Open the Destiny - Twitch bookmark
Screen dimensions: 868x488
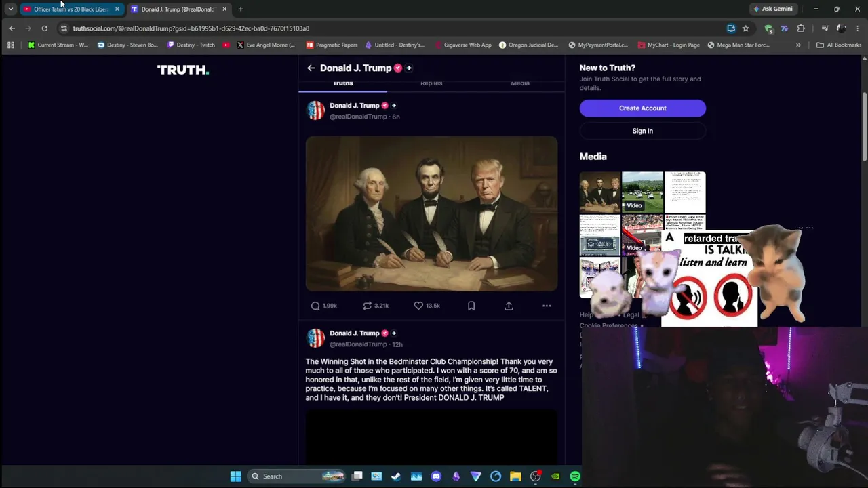(191, 45)
